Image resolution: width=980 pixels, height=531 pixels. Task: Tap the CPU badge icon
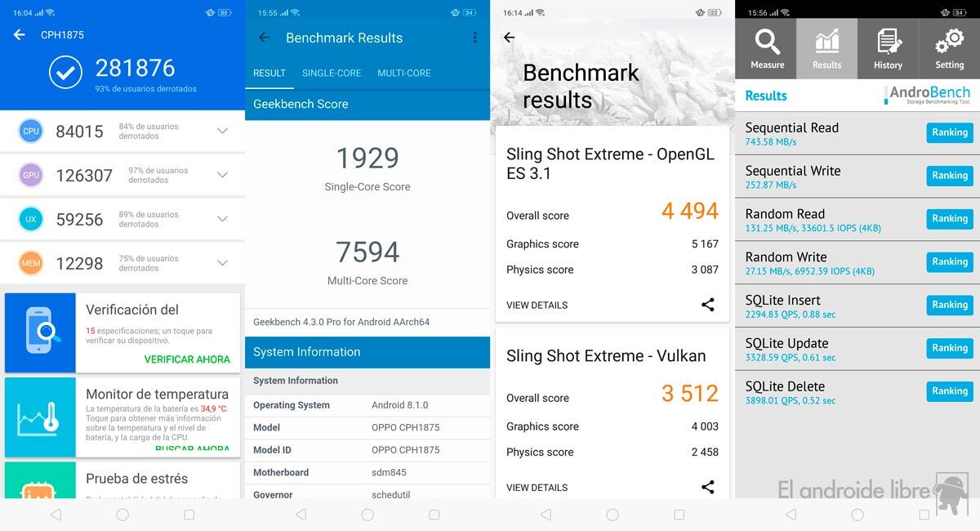pyautogui.click(x=31, y=131)
